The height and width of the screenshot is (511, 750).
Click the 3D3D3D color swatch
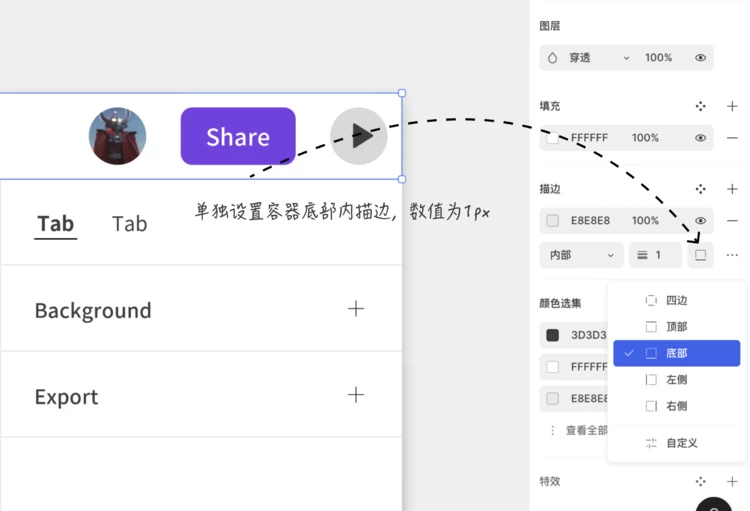pyautogui.click(x=553, y=335)
